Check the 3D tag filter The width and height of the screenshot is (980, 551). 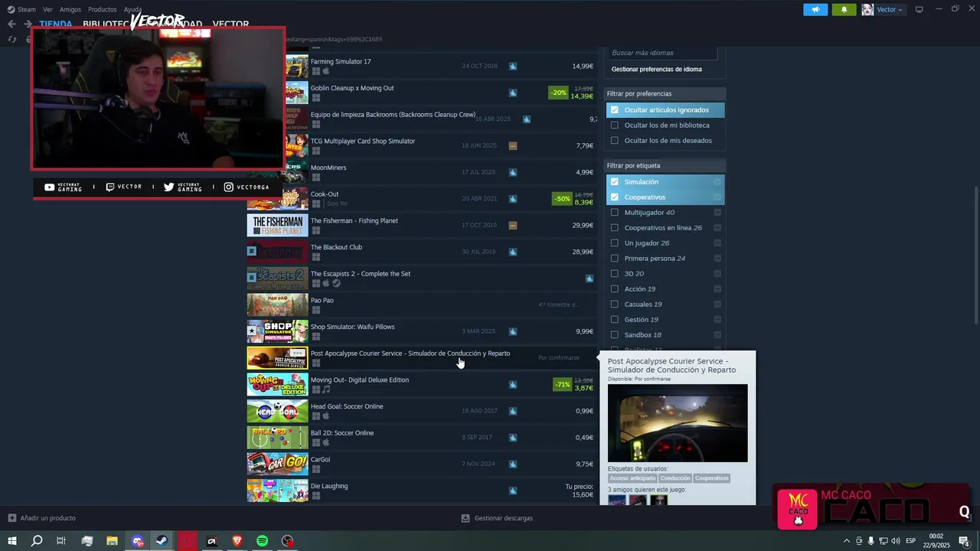pos(614,274)
